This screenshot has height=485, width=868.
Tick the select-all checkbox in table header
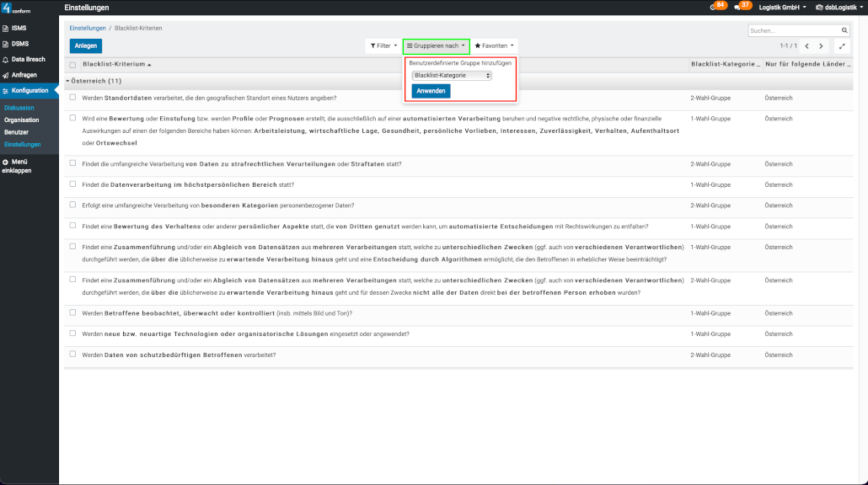73,65
